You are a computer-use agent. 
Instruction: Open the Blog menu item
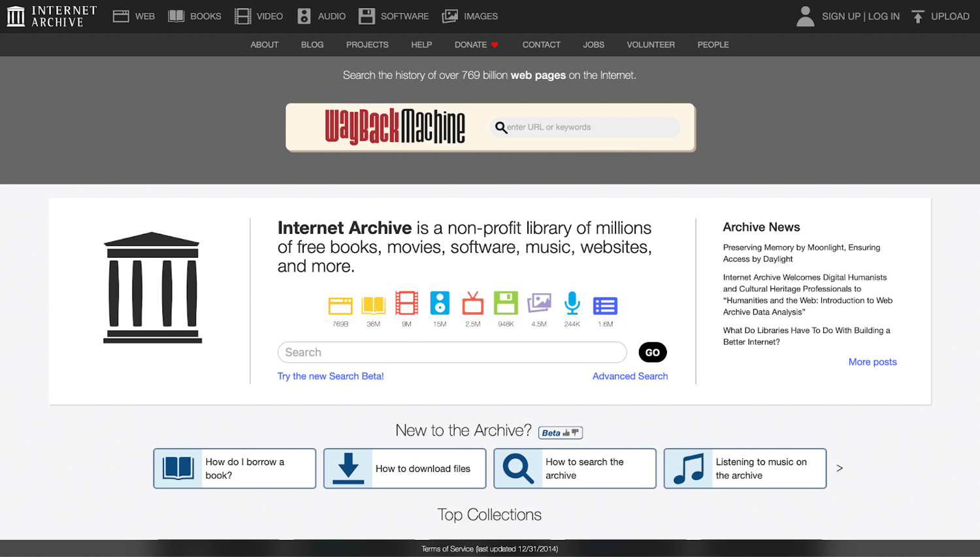pyautogui.click(x=312, y=45)
